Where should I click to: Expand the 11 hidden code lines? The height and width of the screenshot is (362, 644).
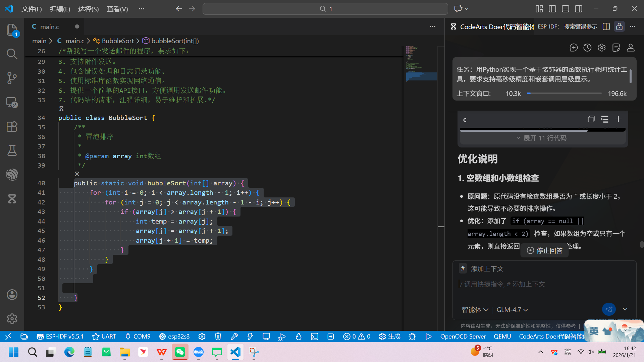(x=542, y=138)
